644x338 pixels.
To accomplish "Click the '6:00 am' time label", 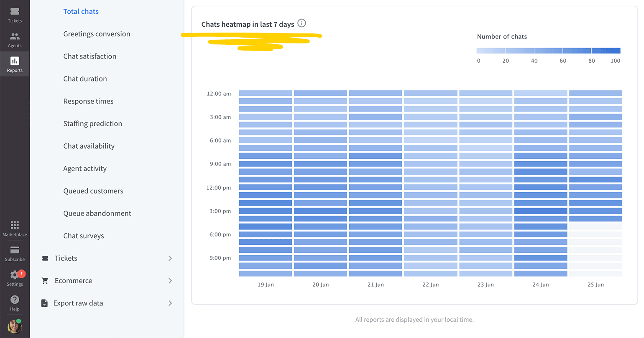I will click(x=220, y=140).
